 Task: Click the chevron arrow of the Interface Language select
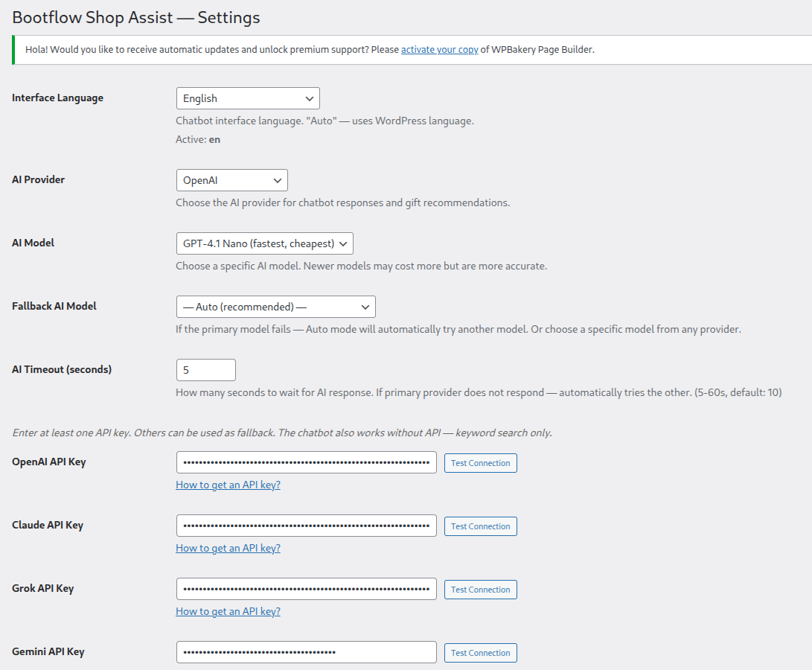309,98
